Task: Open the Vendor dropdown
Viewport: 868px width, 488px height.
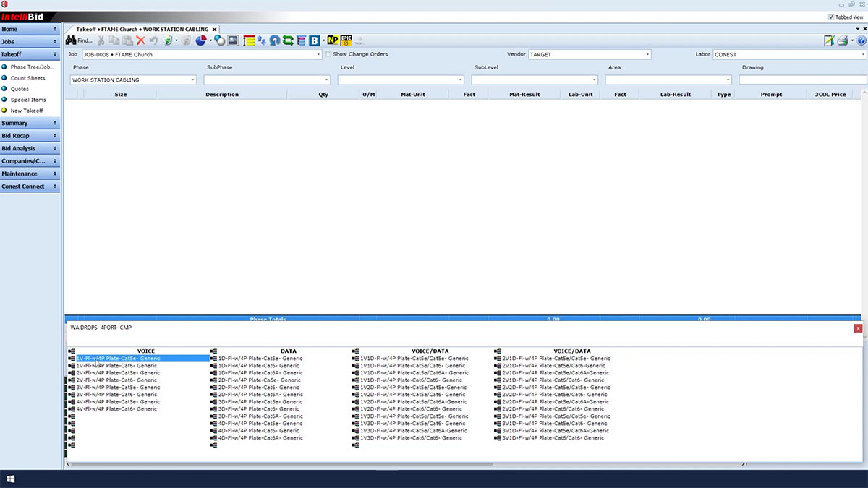Action: [647, 55]
